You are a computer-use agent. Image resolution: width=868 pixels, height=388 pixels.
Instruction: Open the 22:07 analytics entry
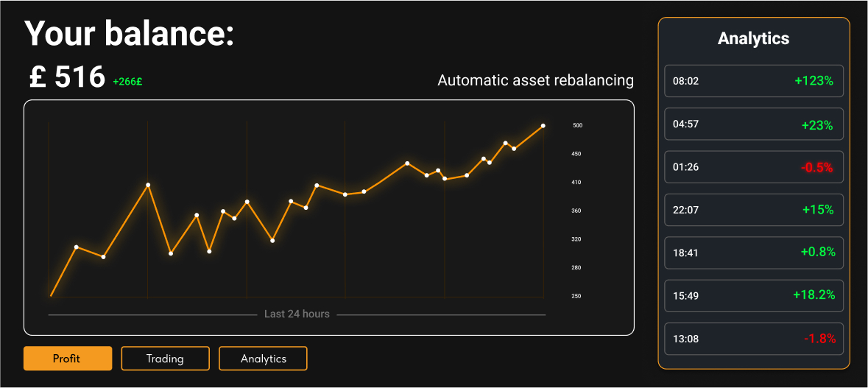(753, 210)
